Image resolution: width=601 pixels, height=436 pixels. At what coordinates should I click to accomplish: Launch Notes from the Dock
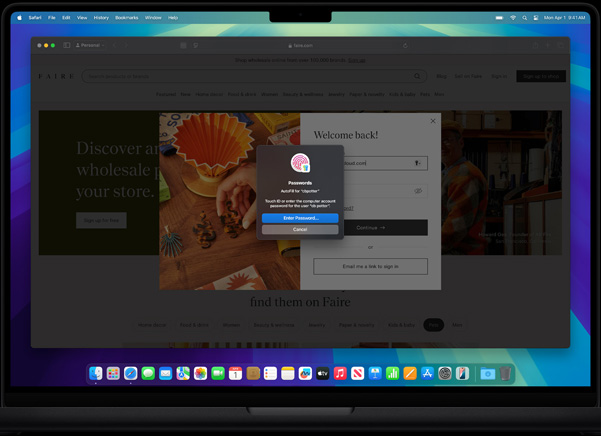[287, 373]
